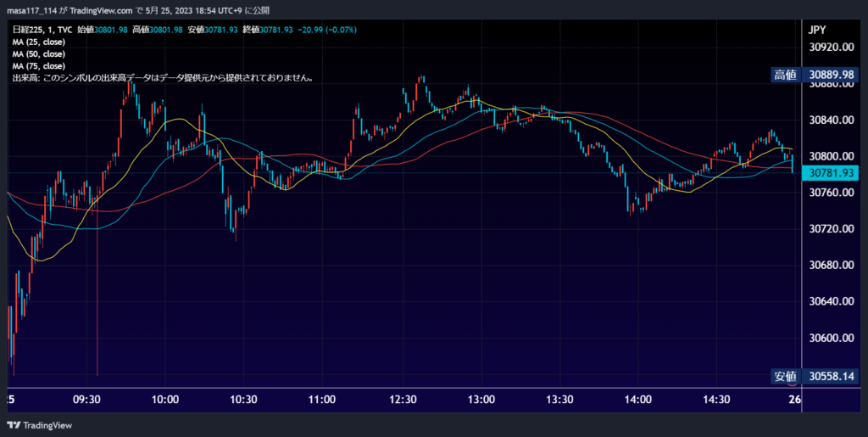Click the 30800.00 price axis label
This screenshot has height=437, width=868.
pos(831,156)
